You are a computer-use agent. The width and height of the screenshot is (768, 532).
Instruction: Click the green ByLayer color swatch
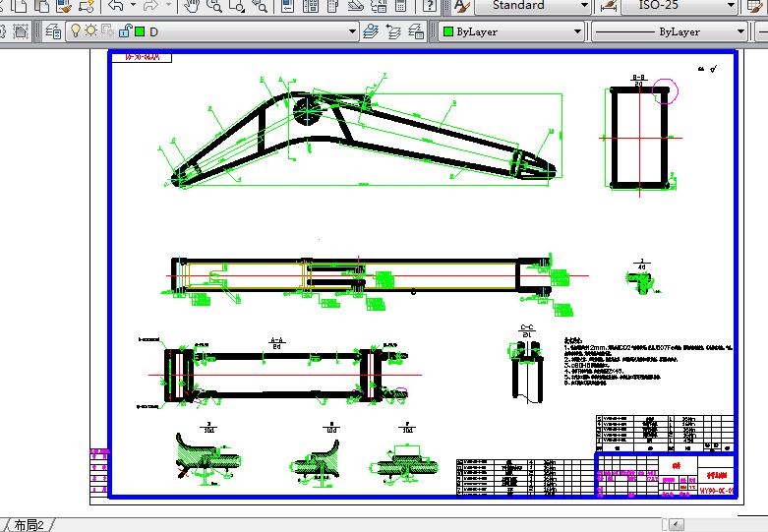(448, 31)
